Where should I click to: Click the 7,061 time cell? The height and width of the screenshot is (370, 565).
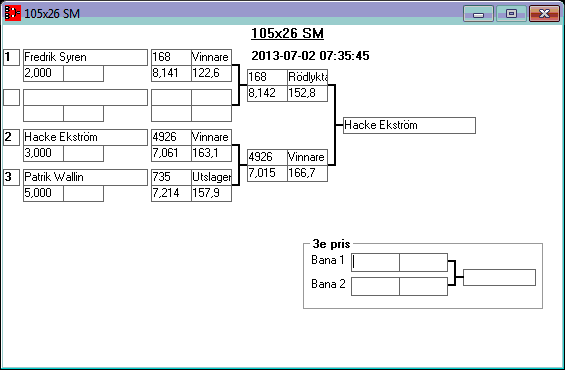point(171,153)
